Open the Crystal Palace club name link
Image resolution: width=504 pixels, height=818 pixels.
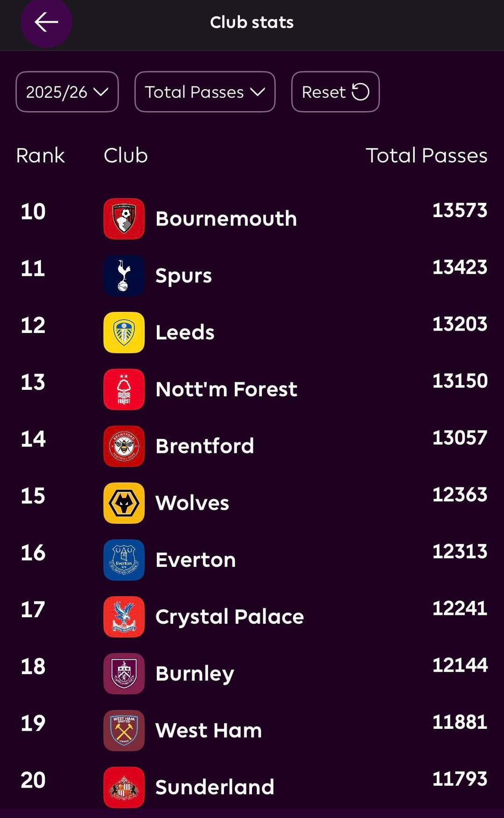[230, 617]
